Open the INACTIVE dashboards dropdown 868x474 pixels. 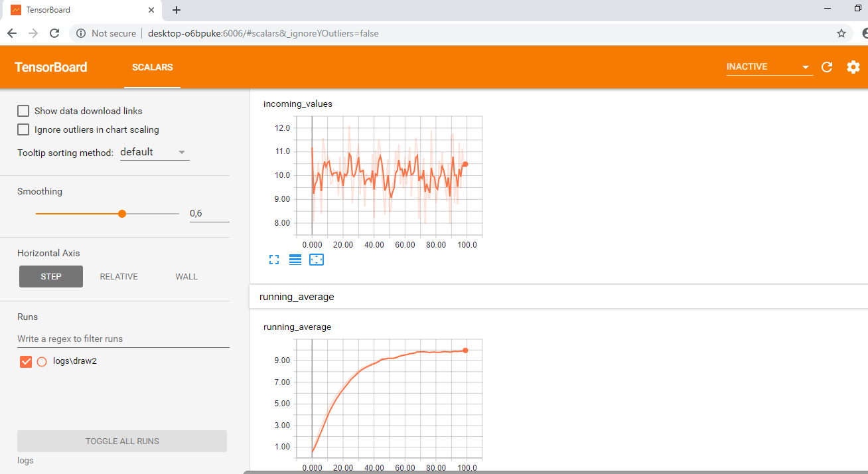769,67
